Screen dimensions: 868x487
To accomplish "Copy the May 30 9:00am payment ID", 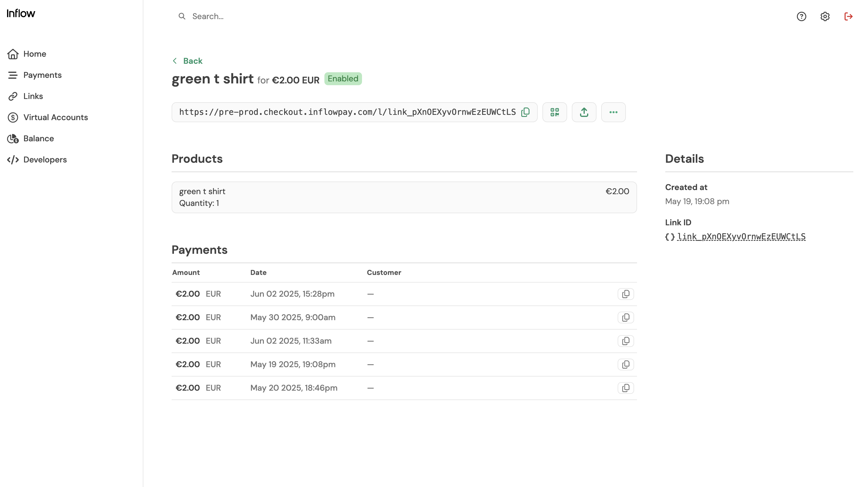I will [x=625, y=318].
